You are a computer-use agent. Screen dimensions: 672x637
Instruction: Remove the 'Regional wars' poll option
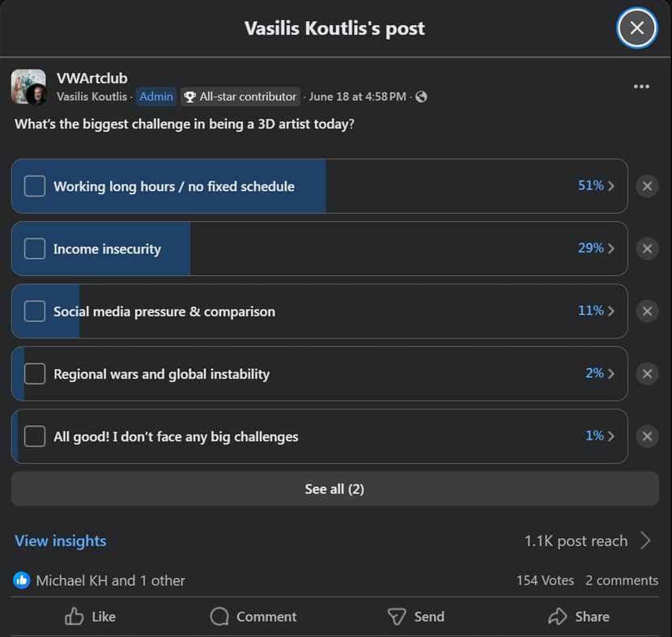(x=647, y=374)
